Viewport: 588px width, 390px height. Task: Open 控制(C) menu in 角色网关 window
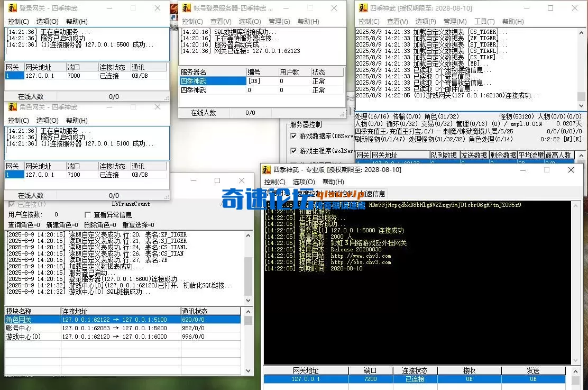point(19,120)
